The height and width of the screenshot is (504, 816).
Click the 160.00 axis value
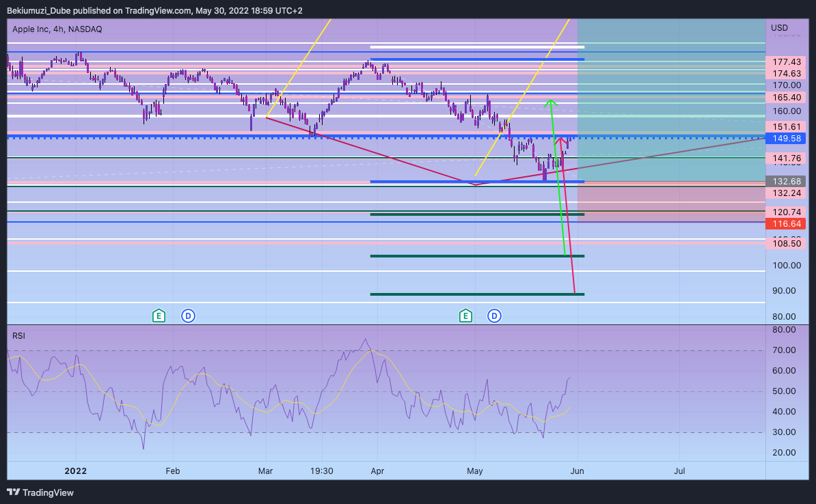click(787, 111)
